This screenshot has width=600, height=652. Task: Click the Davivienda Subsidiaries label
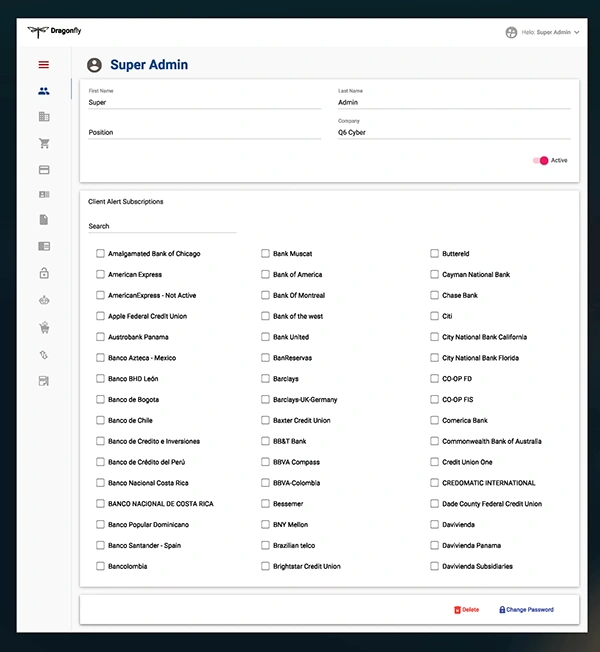click(477, 566)
